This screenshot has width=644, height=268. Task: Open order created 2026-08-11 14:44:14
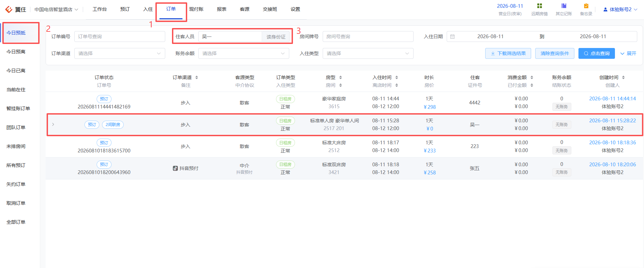pos(612,99)
